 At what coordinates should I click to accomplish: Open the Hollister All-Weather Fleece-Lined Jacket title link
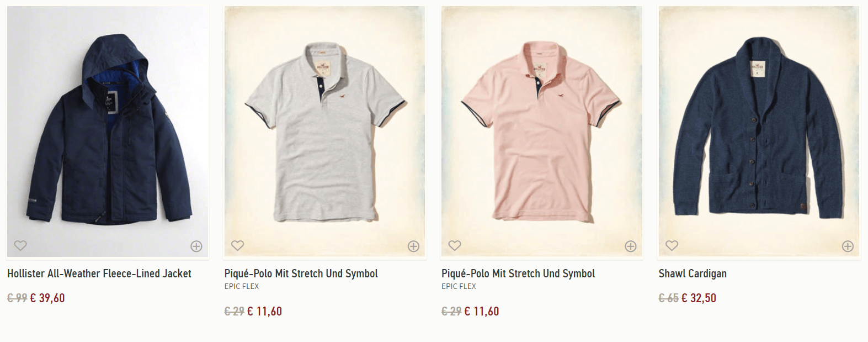(x=99, y=273)
